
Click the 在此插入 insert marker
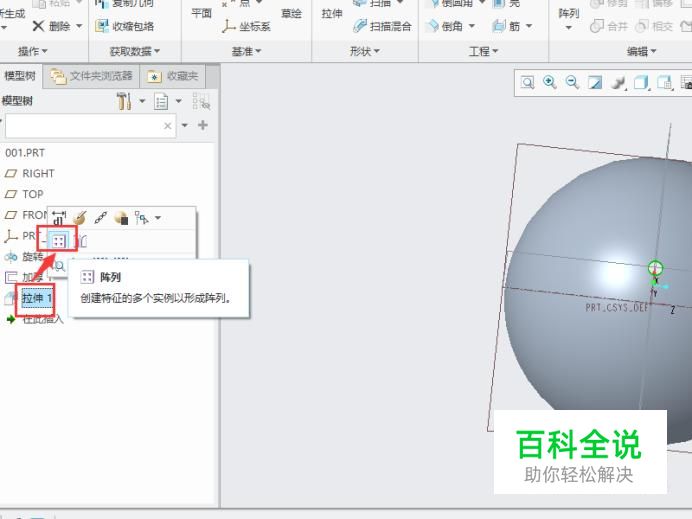point(35,319)
